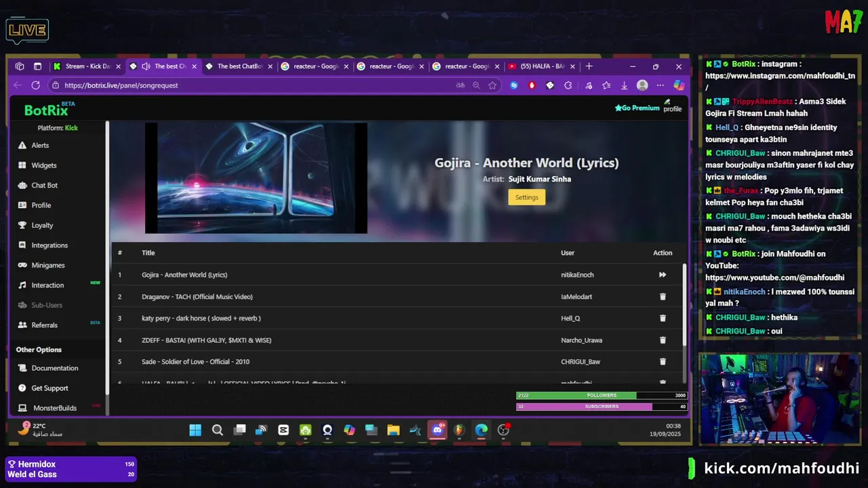
Task: Click user Narcho_Urawa in the table
Action: [581, 340]
